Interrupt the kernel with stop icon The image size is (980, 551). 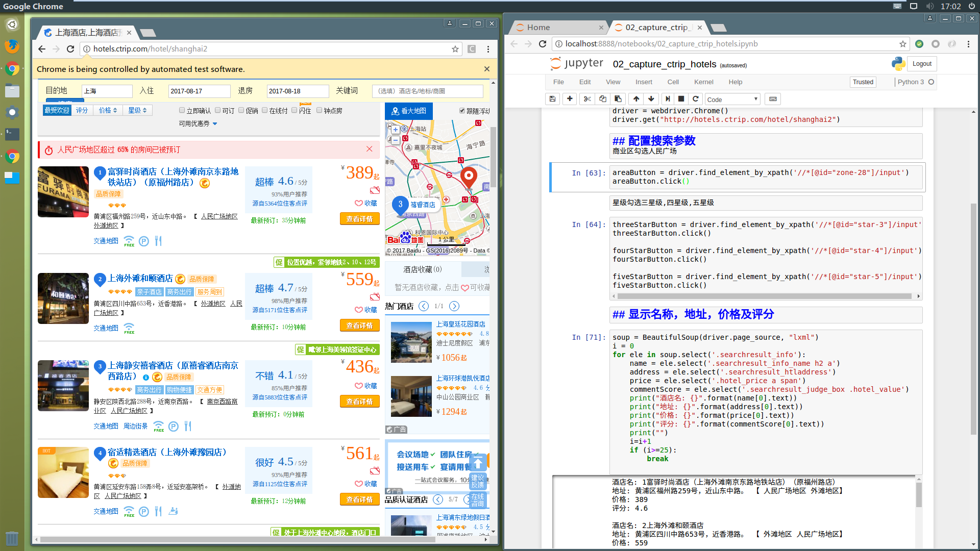pos(681,99)
